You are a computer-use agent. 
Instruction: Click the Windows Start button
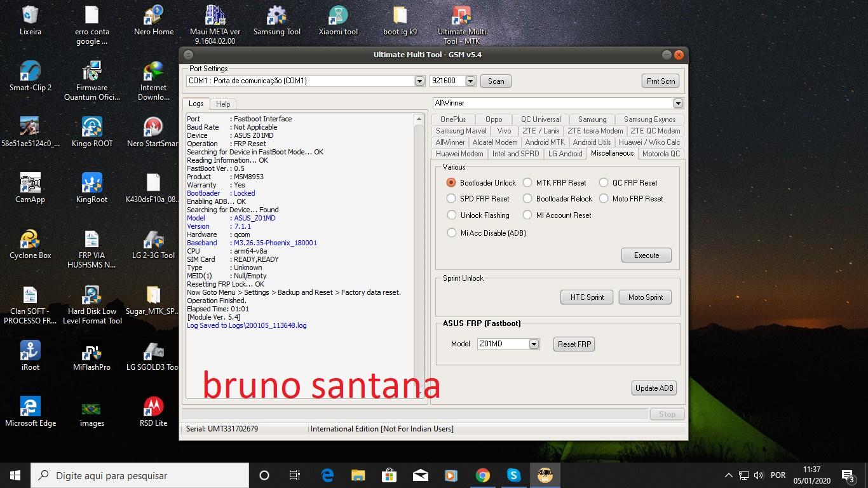point(15,475)
